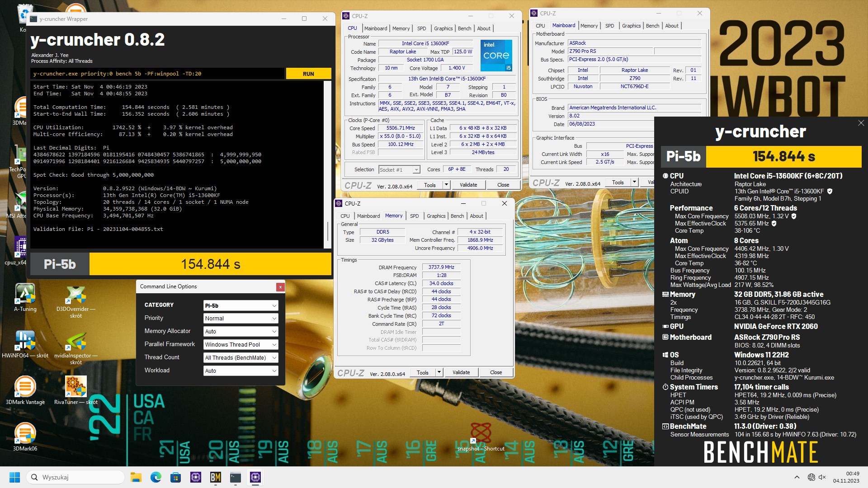This screenshot has width=868, height=488.
Task: Click muted volume tray icon
Action: coord(822,477)
